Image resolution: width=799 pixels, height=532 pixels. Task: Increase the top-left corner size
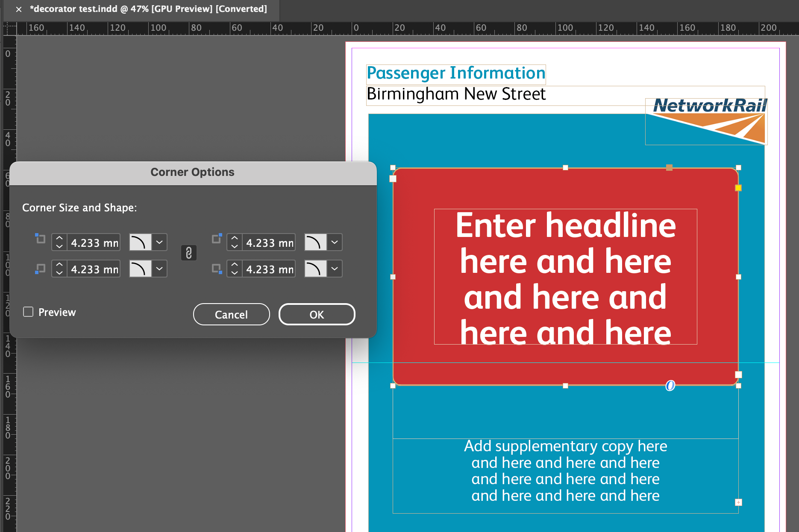pyautogui.click(x=59, y=238)
